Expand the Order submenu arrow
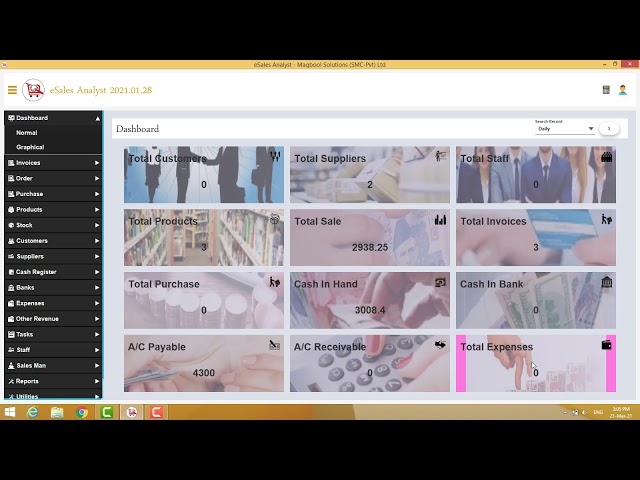Viewport: 640px width, 480px height. [x=97, y=178]
